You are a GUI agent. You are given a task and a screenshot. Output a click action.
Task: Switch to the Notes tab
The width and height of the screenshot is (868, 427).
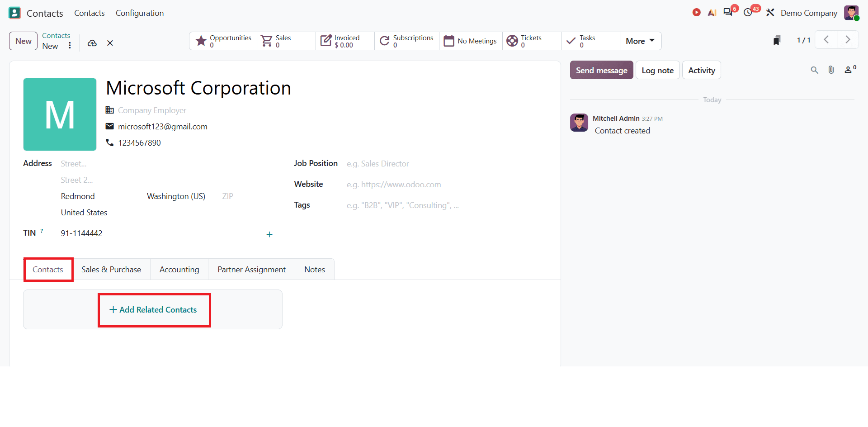tap(315, 270)
